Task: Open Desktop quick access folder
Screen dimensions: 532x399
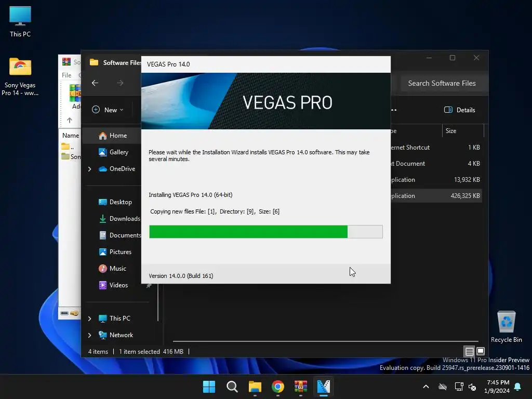Action: tap(115, 202)
